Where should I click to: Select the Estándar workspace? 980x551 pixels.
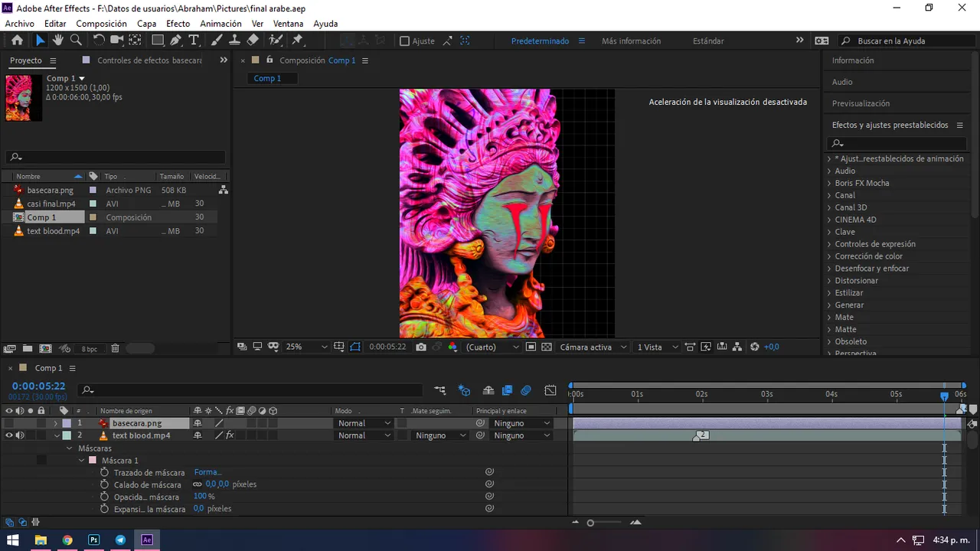pyautogui.click(x=708, y=41)
